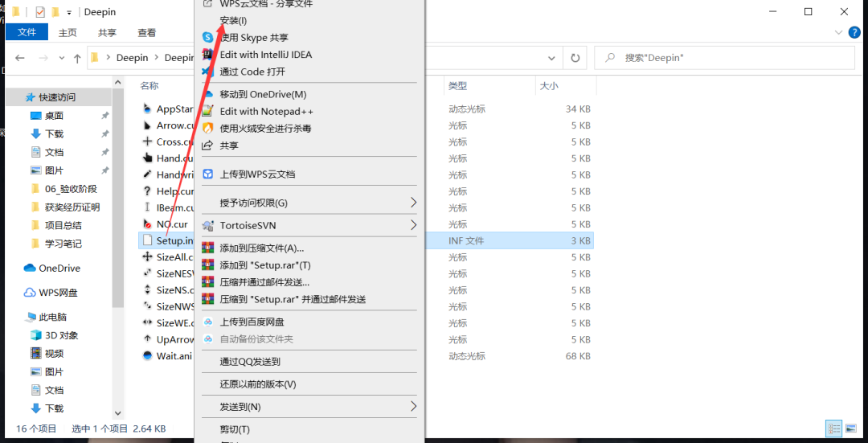
Task: Switch to the 查看 ribbon tab
Action: [x=147, y=33]
